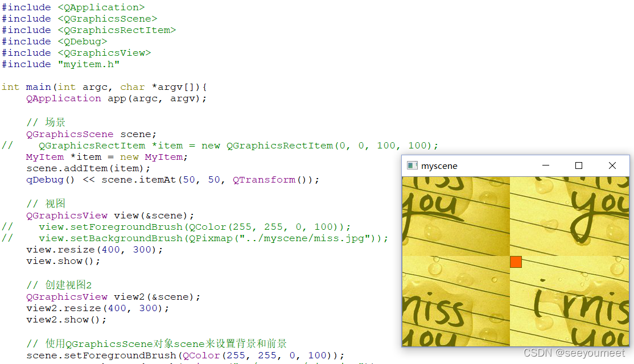This screenshot has width=634, height=364.
Task: Click the 'QGraphicsScene scene;' declaration
Action: point(92,134)
